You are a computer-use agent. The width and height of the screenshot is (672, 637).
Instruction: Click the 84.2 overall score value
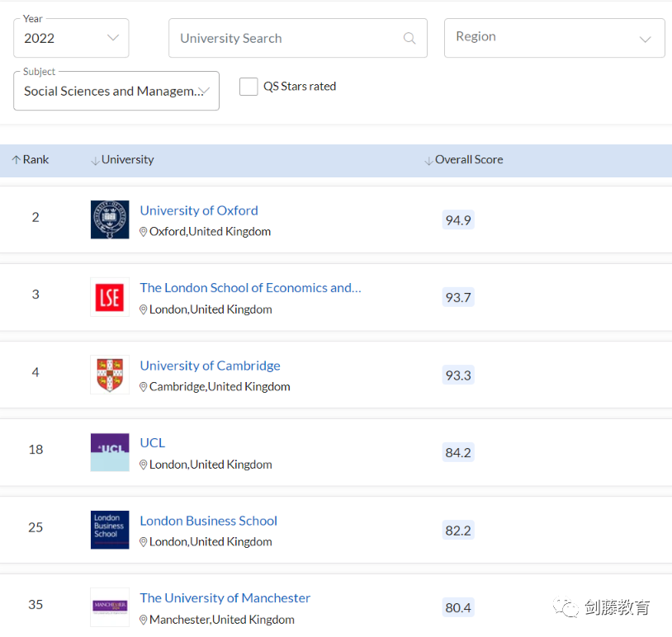(x=458, y=452)
